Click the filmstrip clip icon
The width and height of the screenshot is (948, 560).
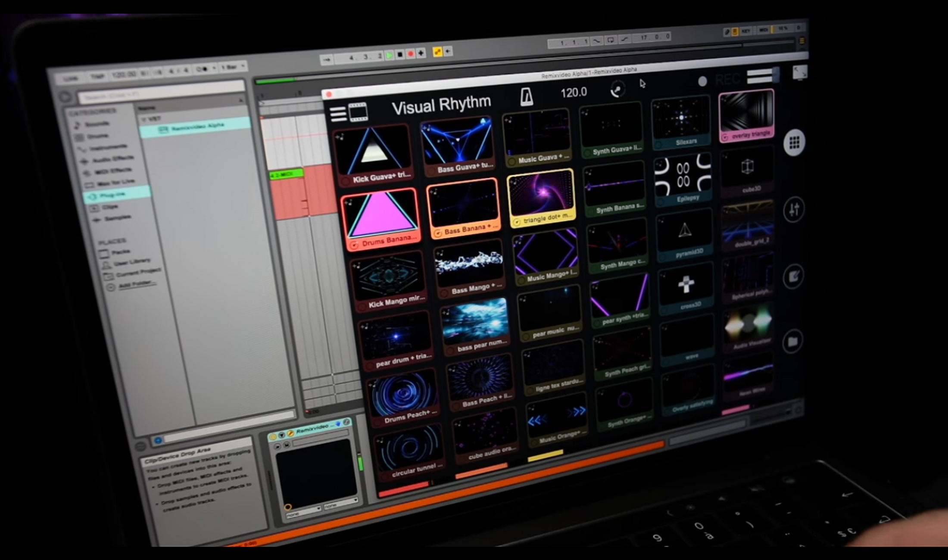[358, 112]
